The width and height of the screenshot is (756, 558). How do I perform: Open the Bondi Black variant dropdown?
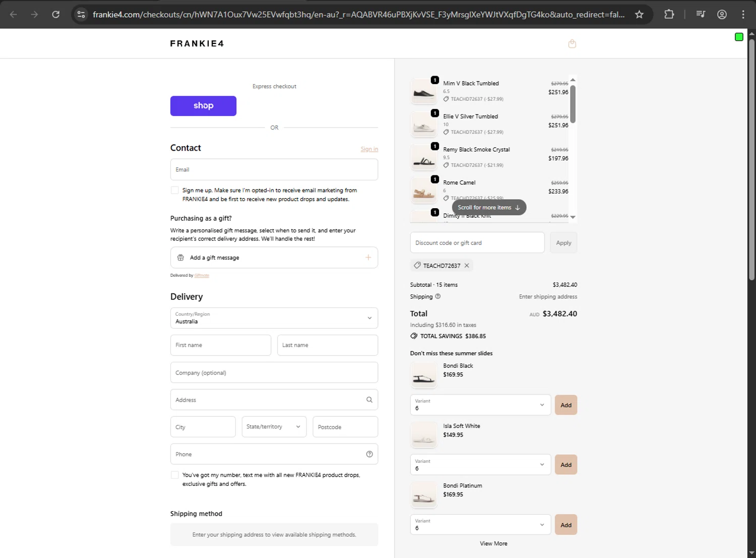point(480,405)
